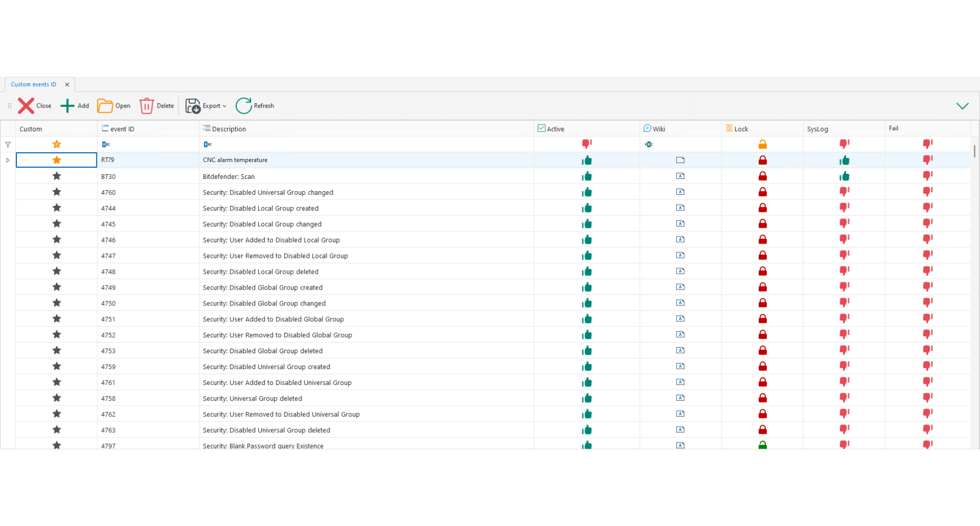Toggle Active thumbs-up for event 4745
Viewport: 980px width, 526px height.
pyautogui.click(x=587, y=224)
